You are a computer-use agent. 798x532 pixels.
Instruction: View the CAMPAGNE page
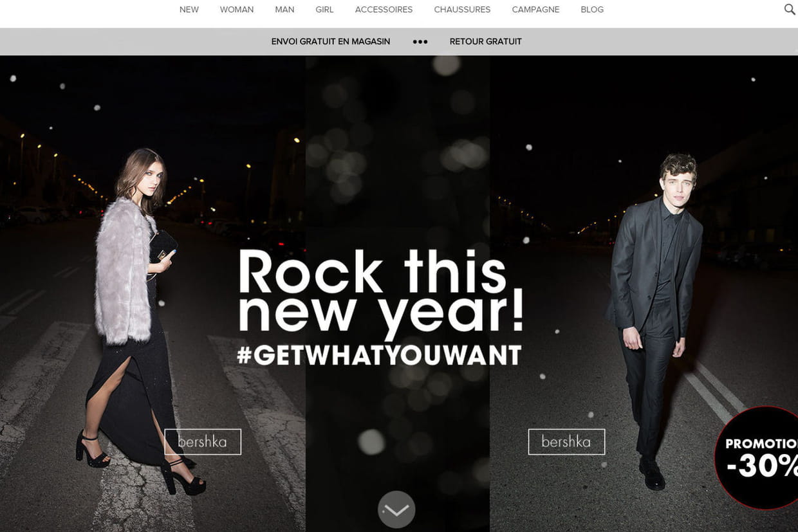coord(535,10)
